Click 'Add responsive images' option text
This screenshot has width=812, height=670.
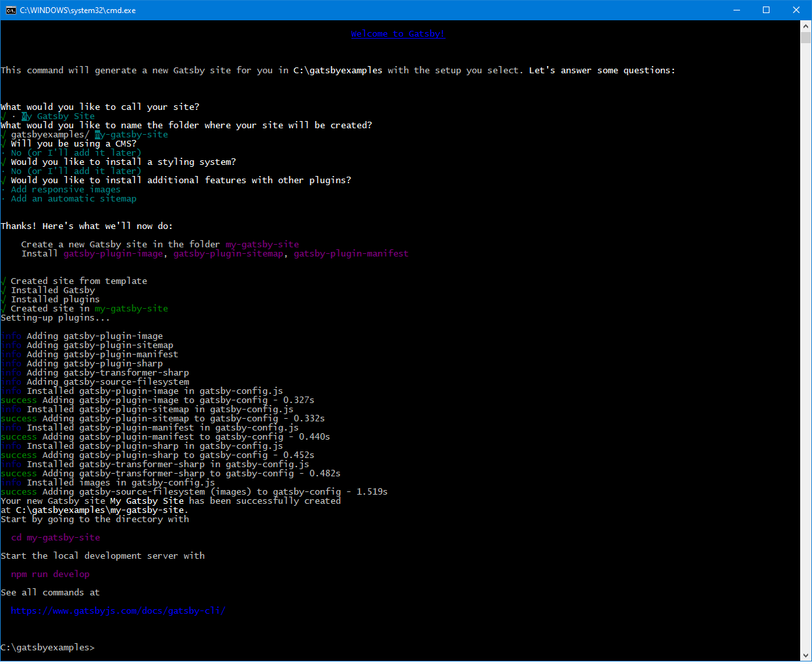(x=65, y=189)
